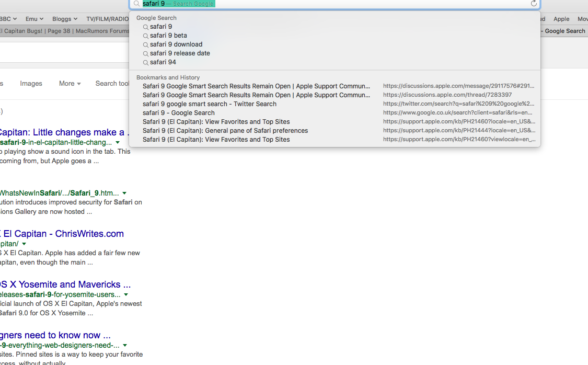Click the reload page icon in address bar
This screenshot has height=365, width=588.
point(534,3)
